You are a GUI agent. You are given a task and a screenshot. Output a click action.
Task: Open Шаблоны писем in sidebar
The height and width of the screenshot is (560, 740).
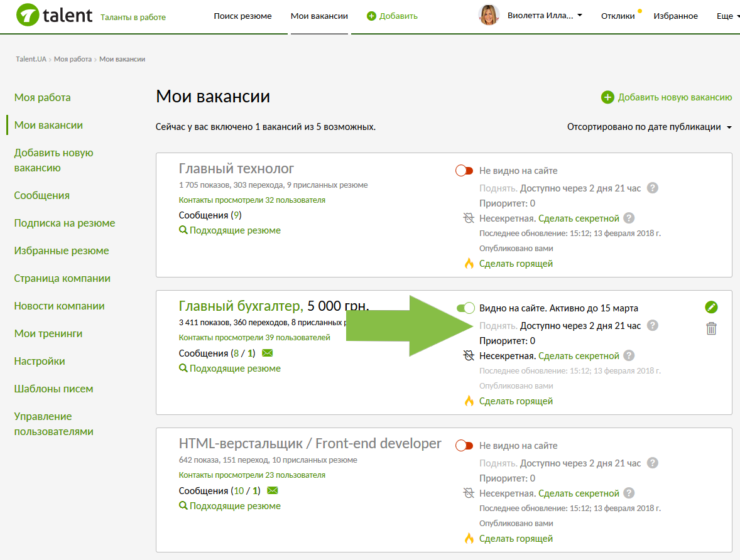pyautogui.click(x=54, y=389)
